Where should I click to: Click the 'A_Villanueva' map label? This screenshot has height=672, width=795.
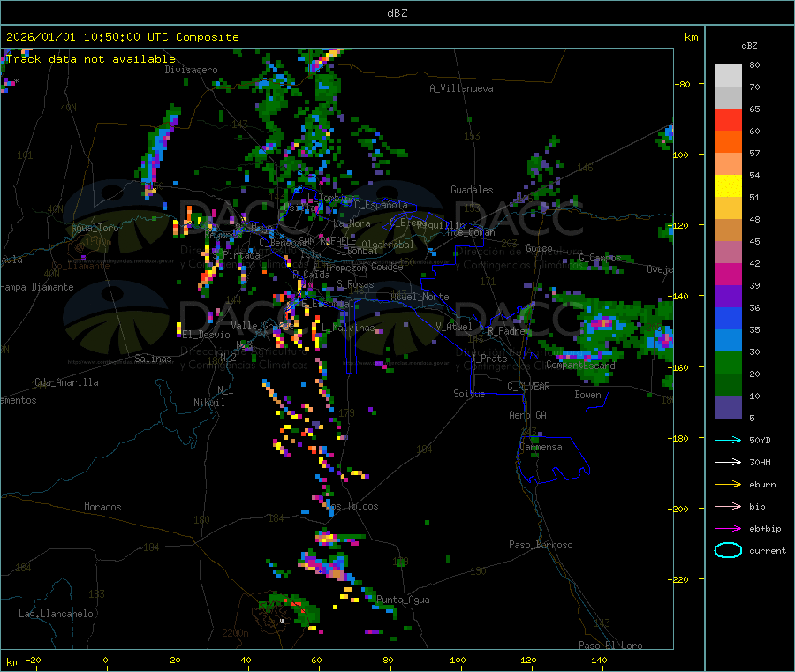(x=461, y=88)
